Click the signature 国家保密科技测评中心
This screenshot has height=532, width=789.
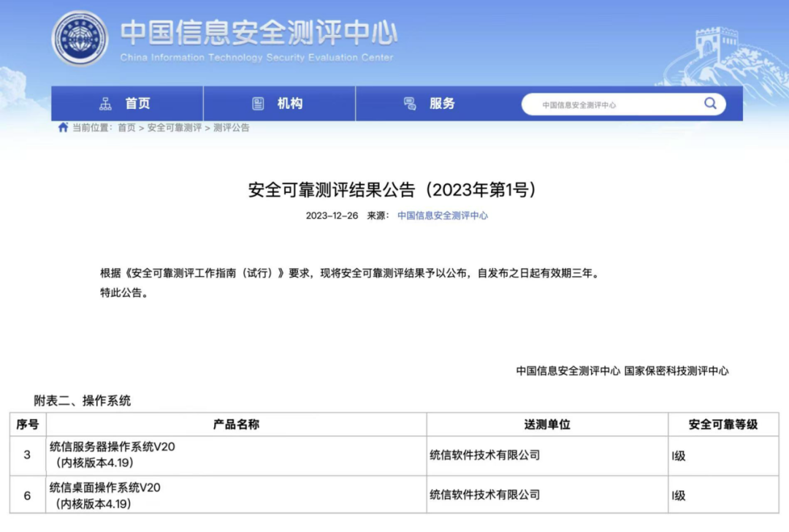click(x=676, y=371)
